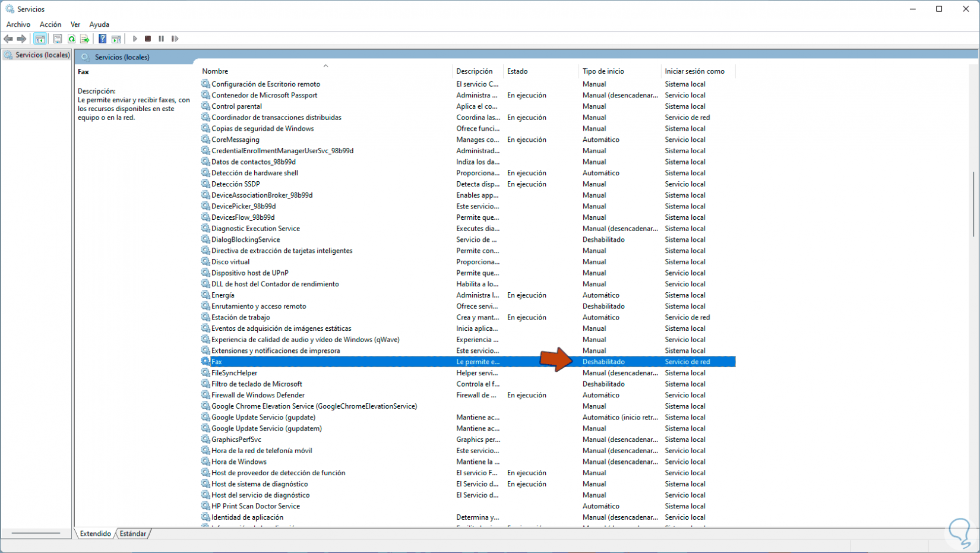Viewport: 980px width, 553px height.
Task: Select Servicios (locales) in the console tree
Action: [37, 55]
